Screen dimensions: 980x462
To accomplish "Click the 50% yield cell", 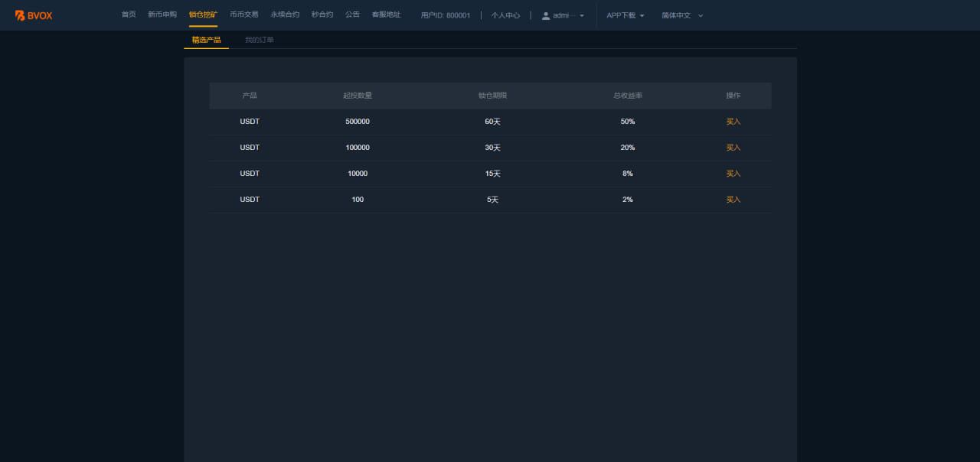I will [x=628, y=122].
